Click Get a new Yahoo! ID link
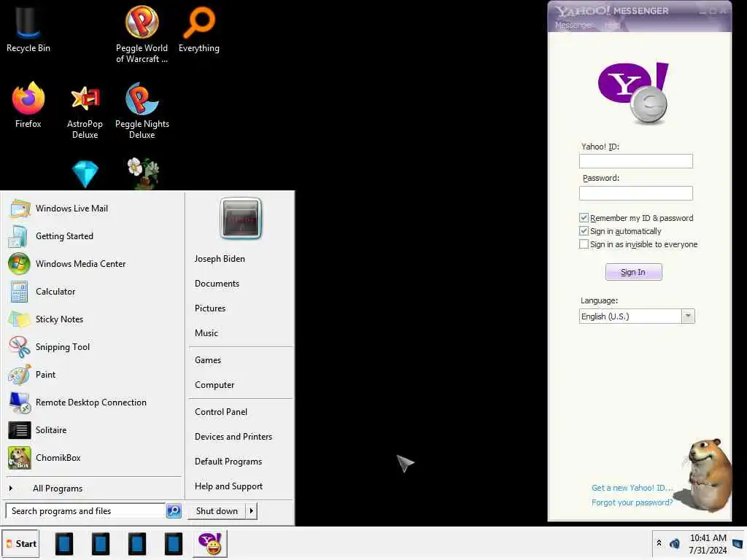Image resolution: width=747 pixels, height=560 pixels. 632,488
